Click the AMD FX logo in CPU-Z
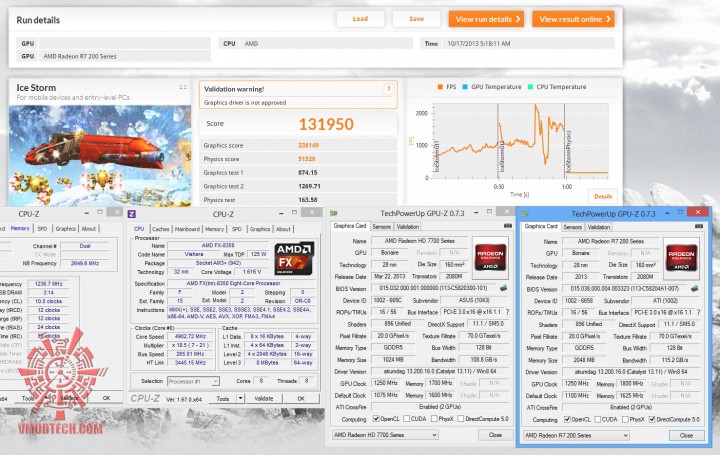Viewport: 720px width, 455px height. [294, 258]
